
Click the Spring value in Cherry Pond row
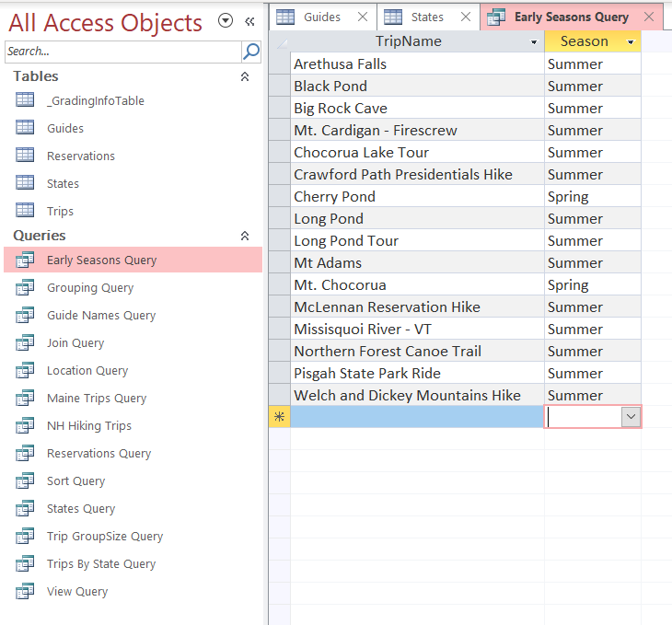click(x=593, y=196)
